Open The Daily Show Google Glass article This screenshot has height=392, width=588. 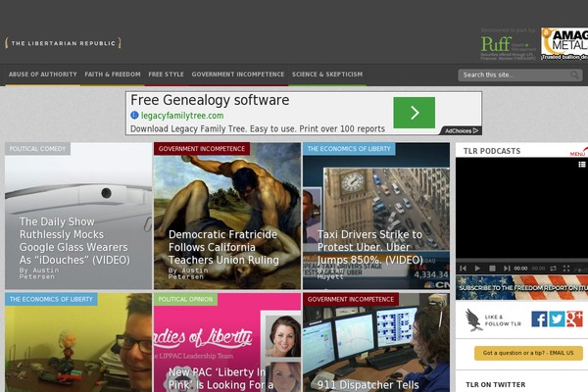[x=74, y=241]
